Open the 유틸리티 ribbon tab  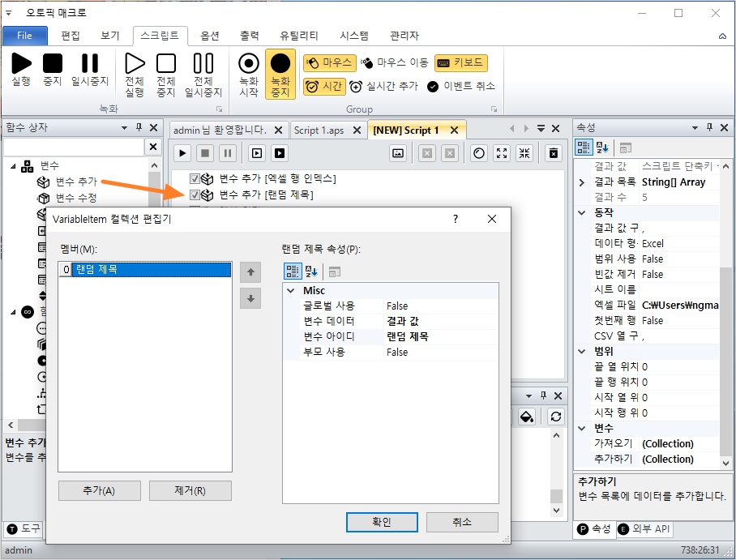[299, 36]
